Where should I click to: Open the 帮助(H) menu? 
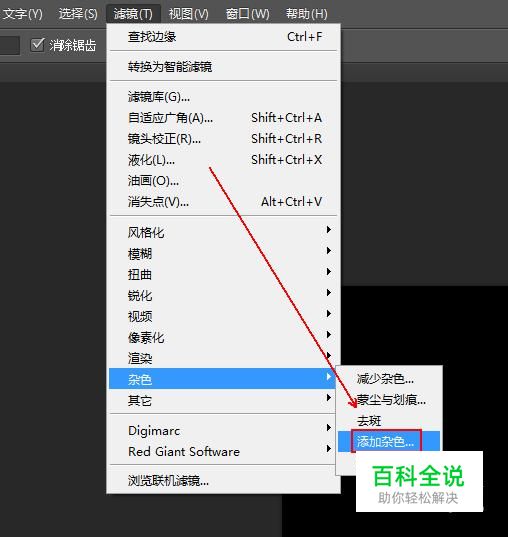[307, 14]
